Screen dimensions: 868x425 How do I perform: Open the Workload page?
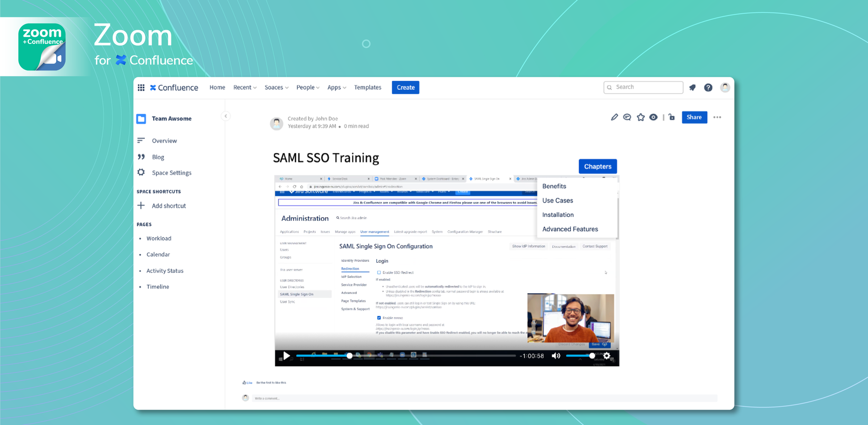[x=159, y=238]
